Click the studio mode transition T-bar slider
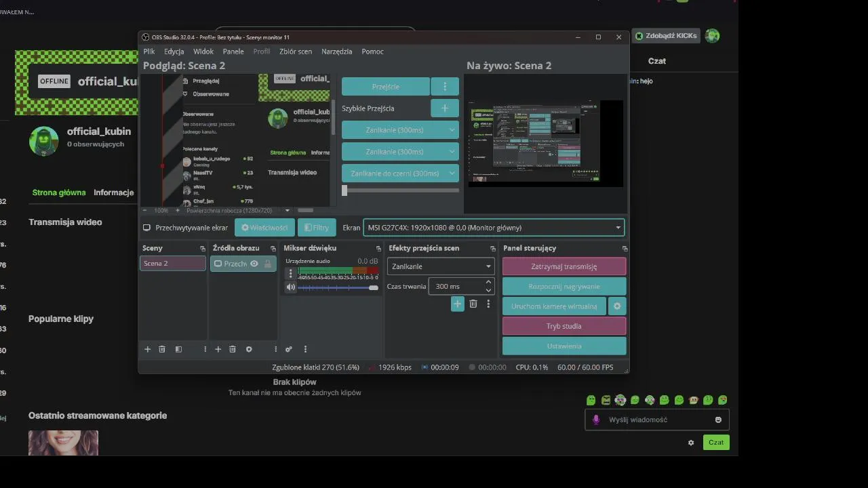The width and height of the screenshot is (868, 488). coord(401,191)
